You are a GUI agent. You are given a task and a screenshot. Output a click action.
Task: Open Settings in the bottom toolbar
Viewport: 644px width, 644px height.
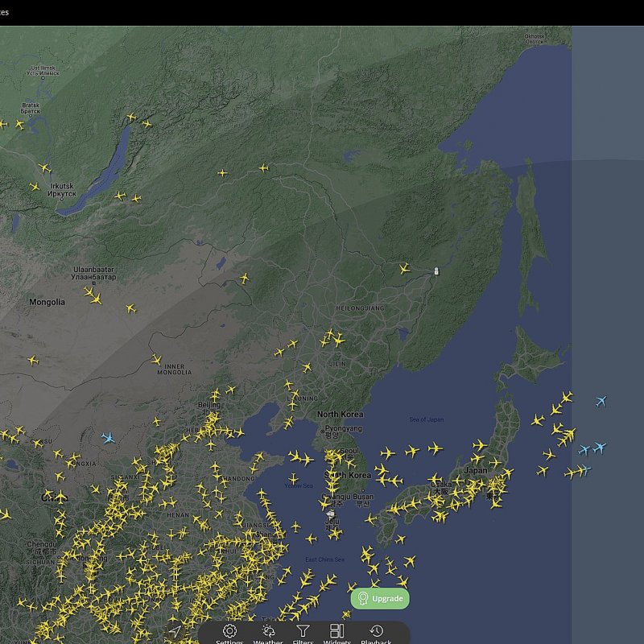click(x=229, y=632)
